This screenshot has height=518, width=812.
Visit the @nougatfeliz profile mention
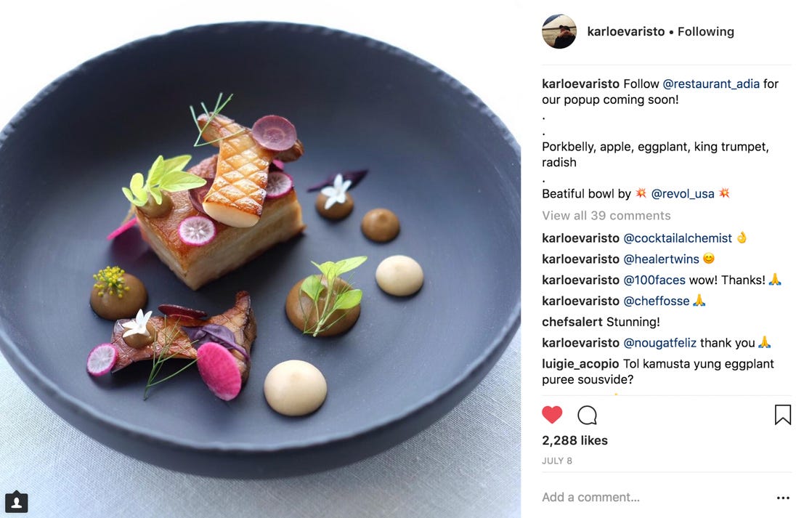[659, 343]
